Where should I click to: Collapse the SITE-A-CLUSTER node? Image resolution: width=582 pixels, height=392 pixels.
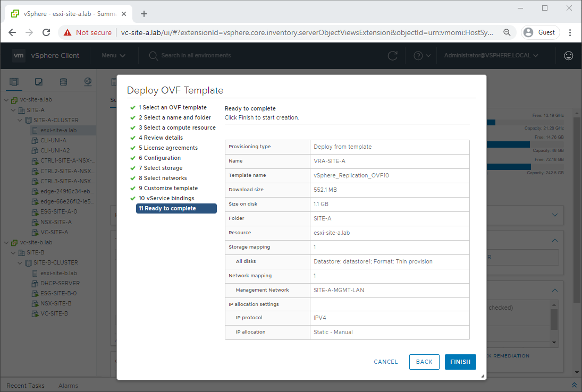pyautogui.click(x=20, y=120)
